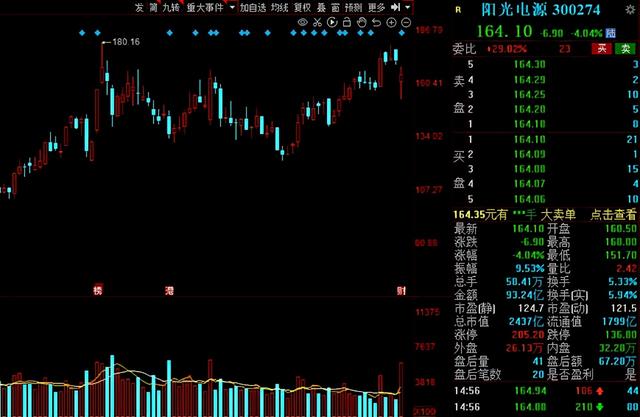Image resolution: width=640 pixels, height=417 pixels.
Task: Click the 180.16 high price label
Action: click(x=126, y=42)
